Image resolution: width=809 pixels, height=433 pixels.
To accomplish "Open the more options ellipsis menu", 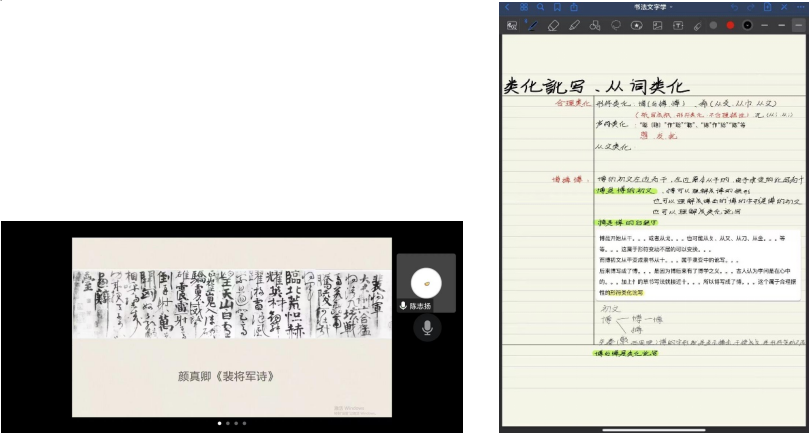I will (801, 7).
